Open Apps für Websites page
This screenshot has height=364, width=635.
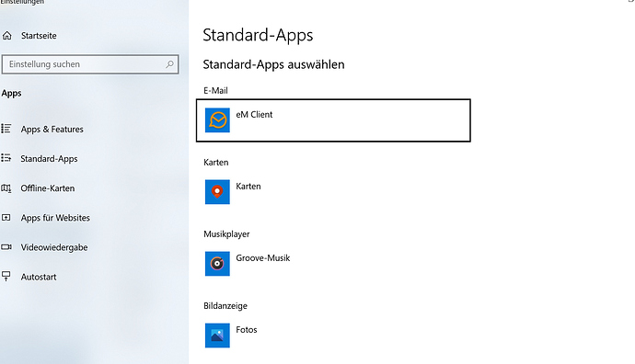[55, 218]
